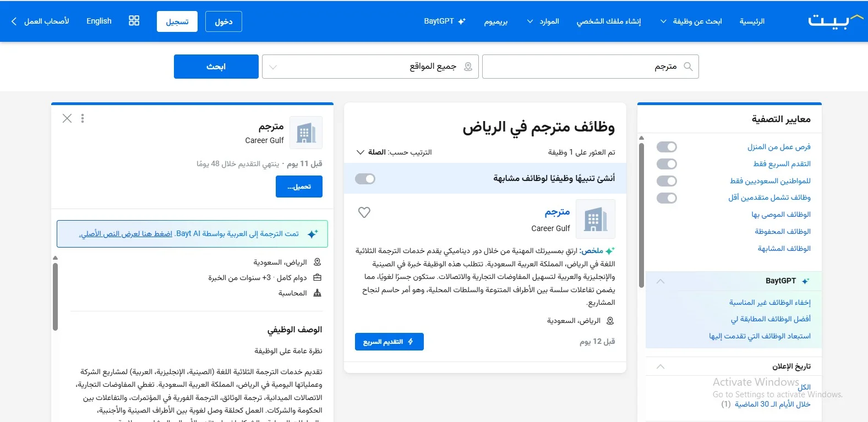Open the grid apps icon in header
This screenshot has width=868, height=422.
point(134,21)
